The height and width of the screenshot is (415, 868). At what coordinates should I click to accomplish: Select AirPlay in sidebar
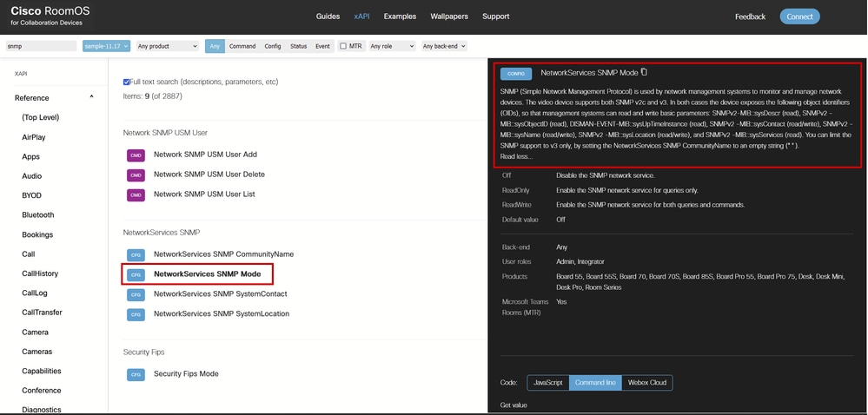tap(34, 137)
